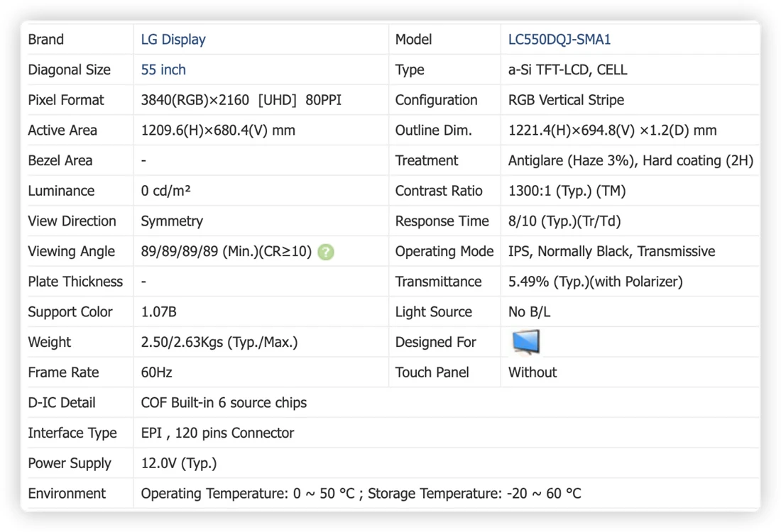Click the "Power Supply" label
781x532 pixels.
pyautogui.click(x=70, y=463)
